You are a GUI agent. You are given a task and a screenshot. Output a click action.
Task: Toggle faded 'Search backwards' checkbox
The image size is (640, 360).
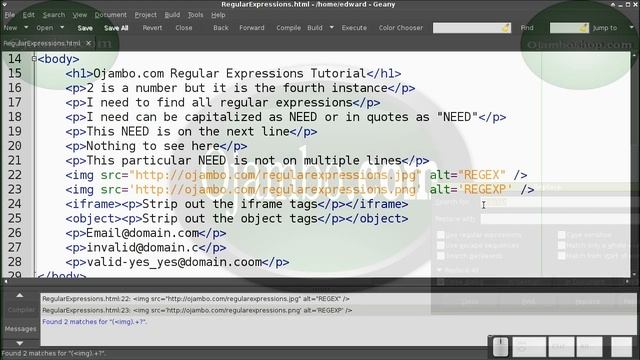pyautogui.click(x=440, y=256)
